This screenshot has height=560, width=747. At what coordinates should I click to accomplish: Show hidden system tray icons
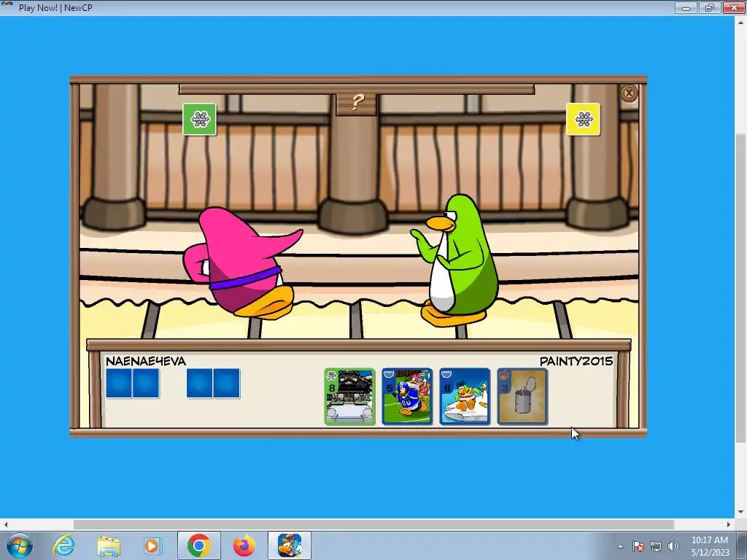(x=620, y=546)
